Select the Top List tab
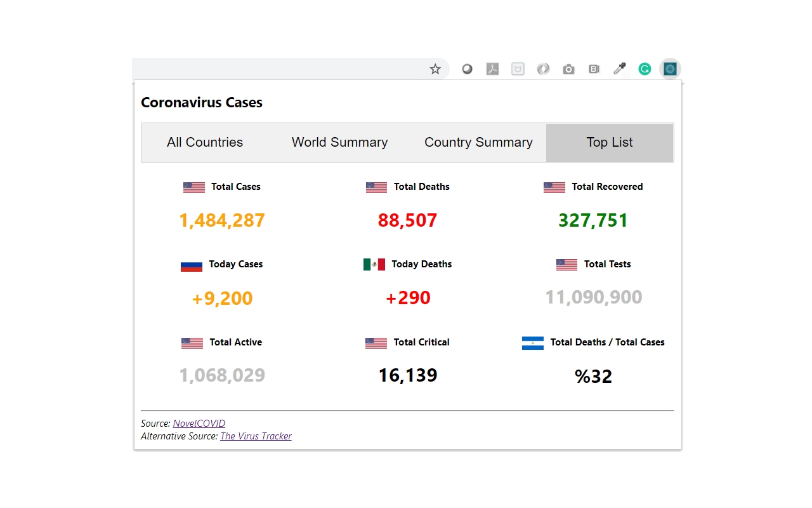This screenshot has height=508, width=812. coord(610,142)
